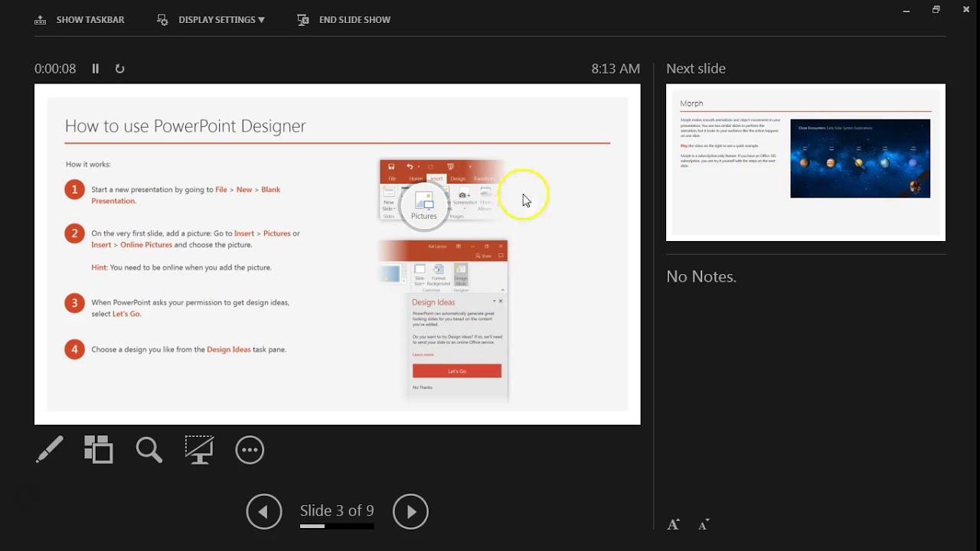Viewport: 980px width, 551px height.
Task: Toggle black or unblack slide show
Action: (199, 449)
